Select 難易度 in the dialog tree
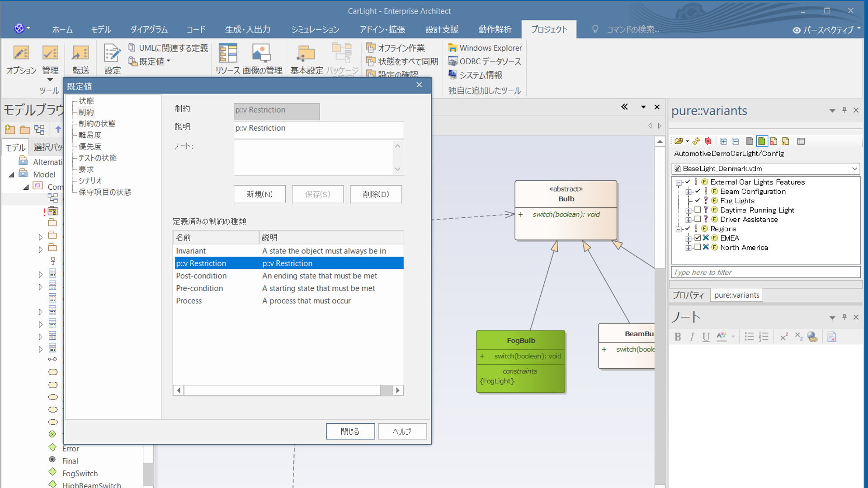Viewport: 868px width, 488px height. [x=90, y=135]
